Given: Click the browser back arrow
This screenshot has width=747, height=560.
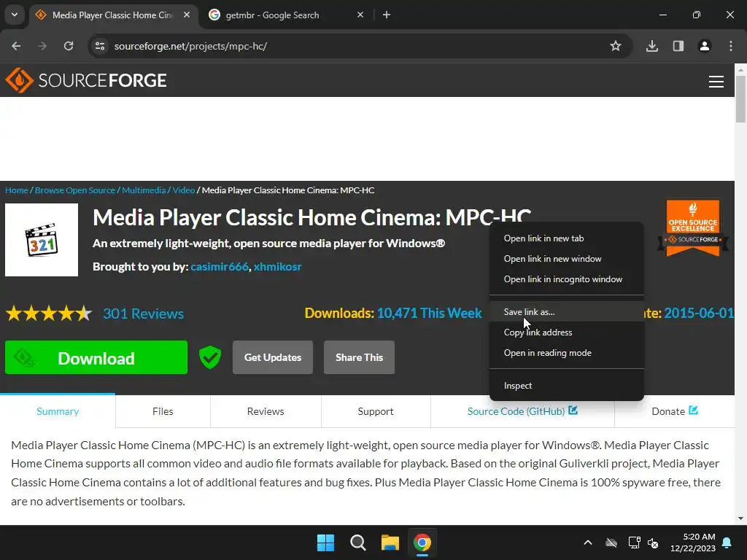Looking at the screenshot, I should [16, 46].
